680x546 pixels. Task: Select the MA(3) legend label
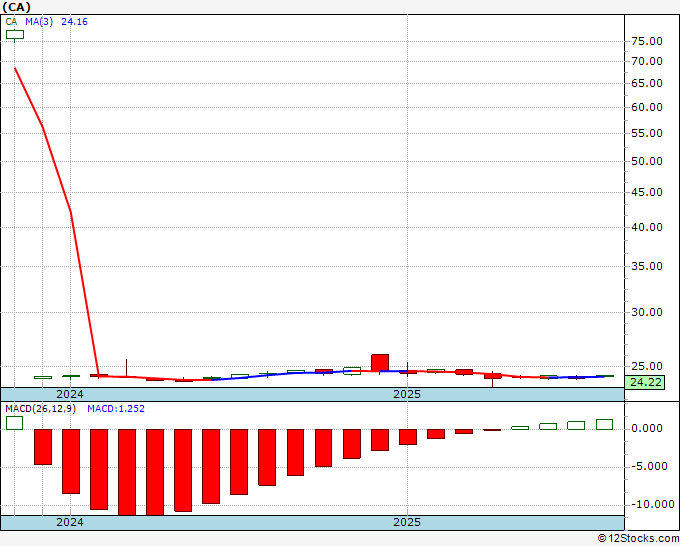tap(39, 22)
